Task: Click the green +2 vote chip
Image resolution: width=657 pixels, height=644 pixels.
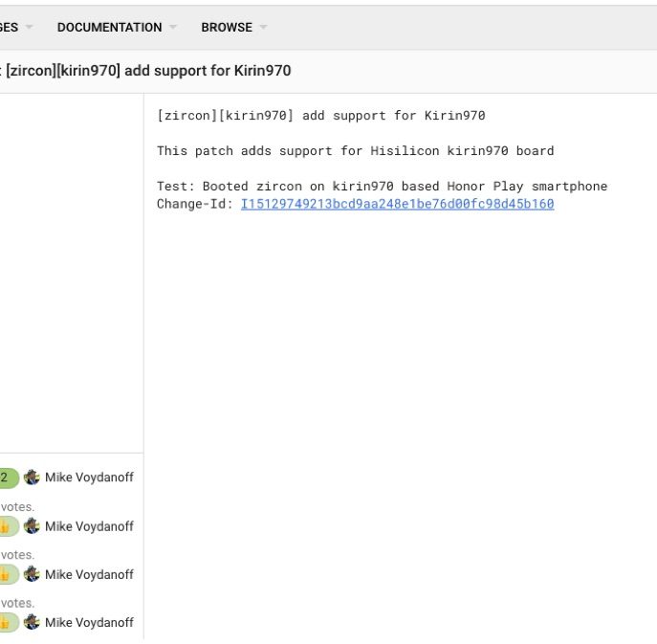Action: [8, 477]
